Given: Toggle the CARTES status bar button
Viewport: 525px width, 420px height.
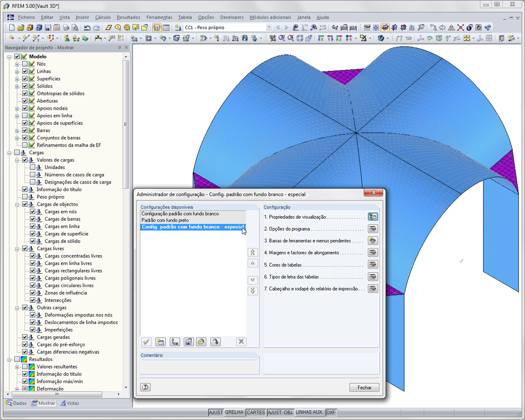Looking at the screenshot, I should tap(256, 412).
